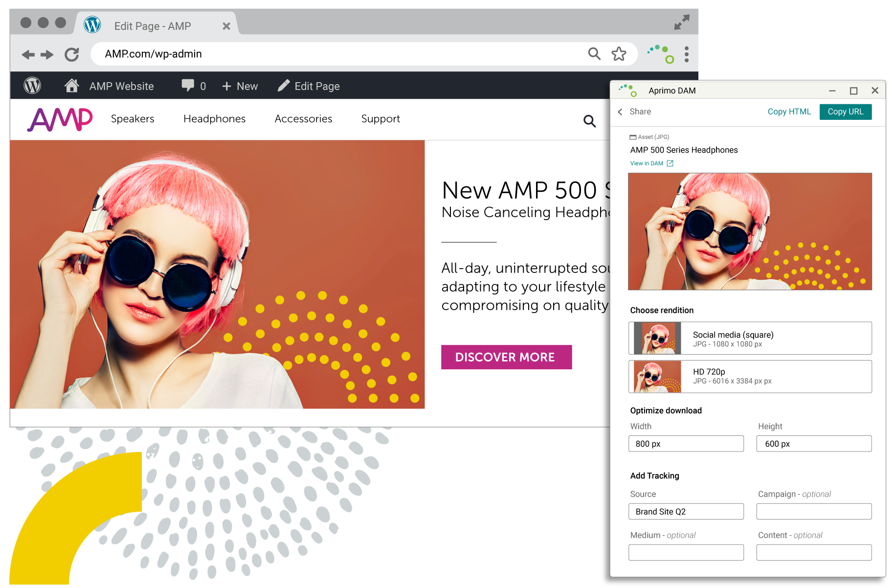
Task: Open the Accessories navigation menu item
Action: click(303, 119)
